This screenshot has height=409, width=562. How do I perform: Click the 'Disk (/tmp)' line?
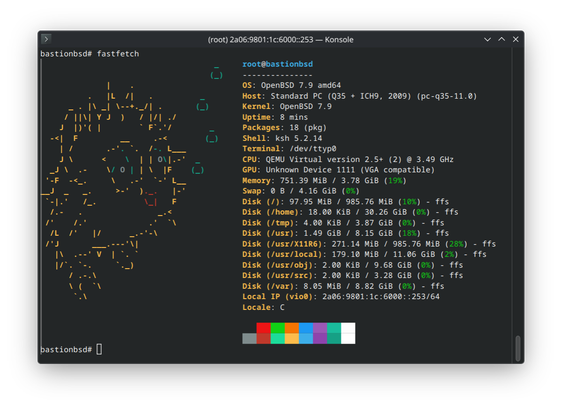click(343, 223)
